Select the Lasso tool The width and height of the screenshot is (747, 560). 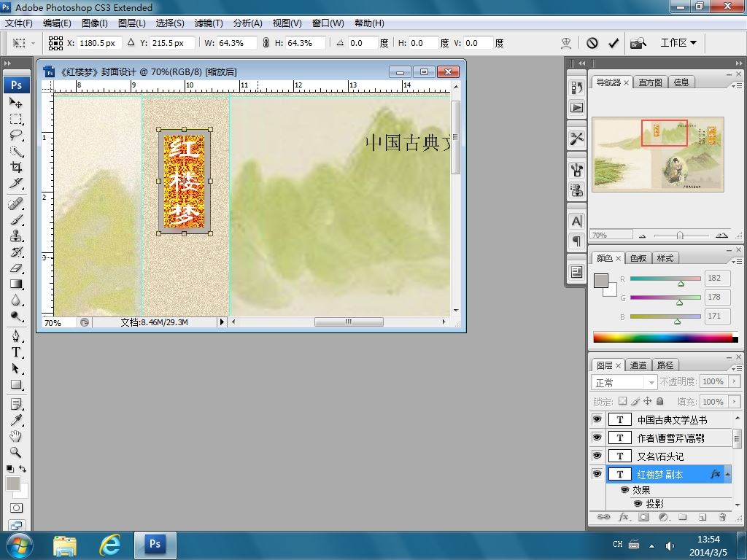point(16,135)
